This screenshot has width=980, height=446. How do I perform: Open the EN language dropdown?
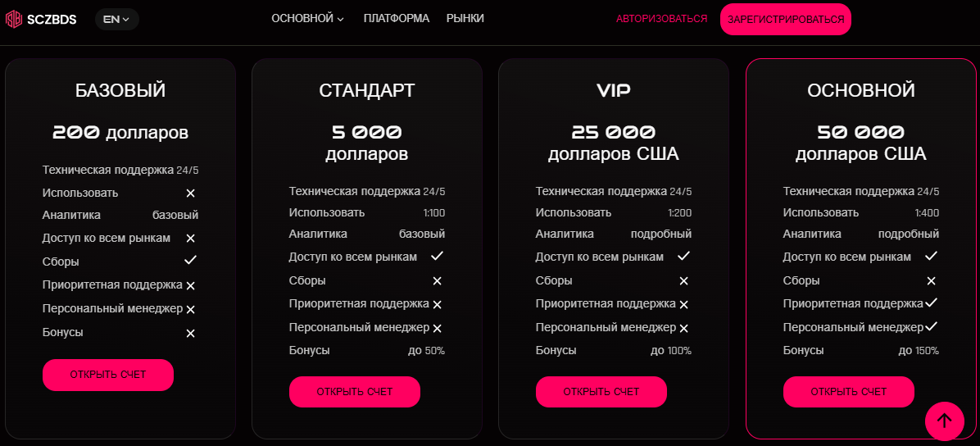tap(116, 19)
